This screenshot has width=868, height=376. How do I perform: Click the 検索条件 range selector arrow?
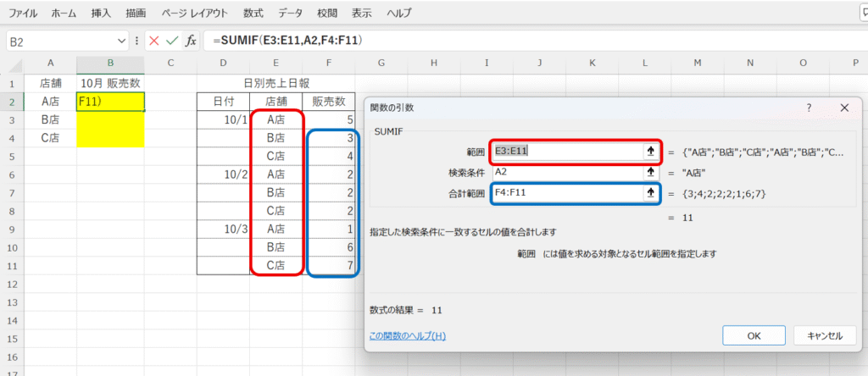pos(650,172)
